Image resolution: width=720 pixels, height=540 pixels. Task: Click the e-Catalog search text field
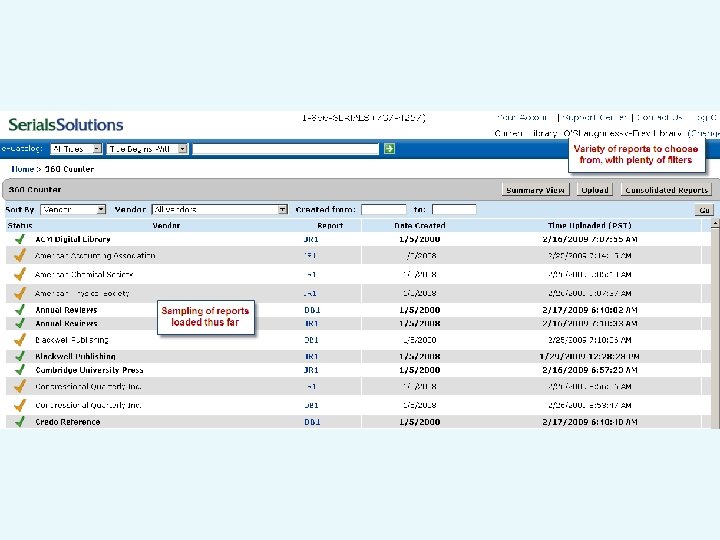coord(286,149)
